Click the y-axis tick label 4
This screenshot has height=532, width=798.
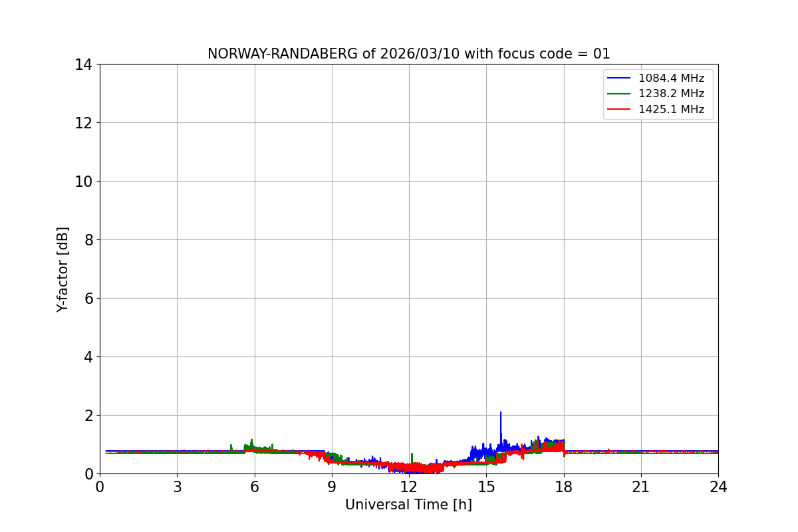pyautogui.click(x=89, y=357)
